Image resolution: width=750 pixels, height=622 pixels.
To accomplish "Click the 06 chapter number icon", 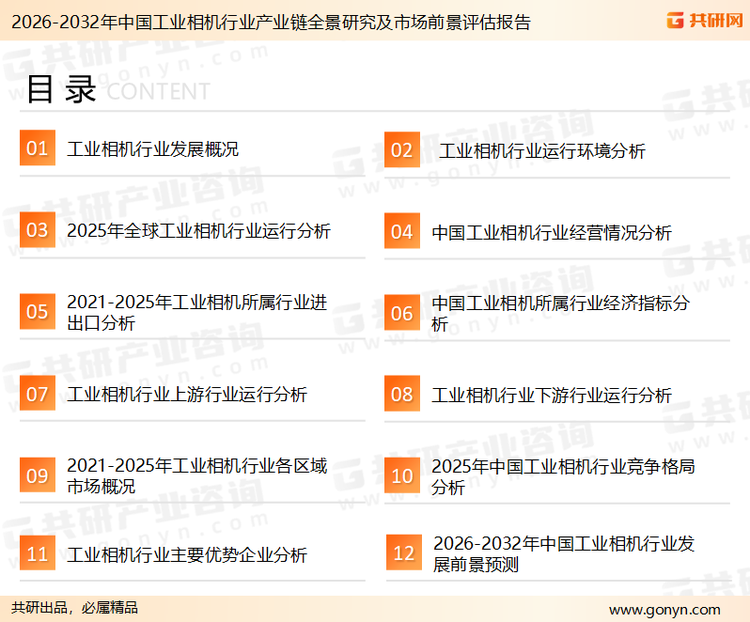I will (402, 313).
